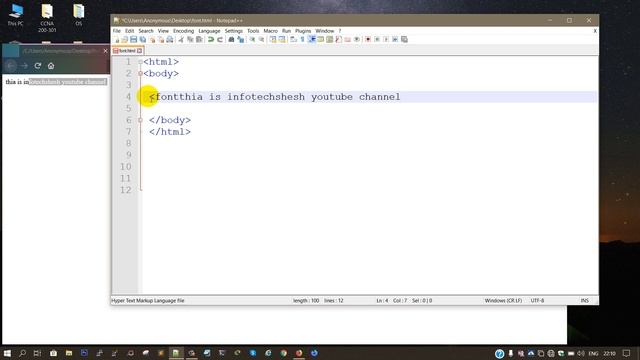Cut selection with the scissors icon

pyautogui.click(x=181, y=40)
